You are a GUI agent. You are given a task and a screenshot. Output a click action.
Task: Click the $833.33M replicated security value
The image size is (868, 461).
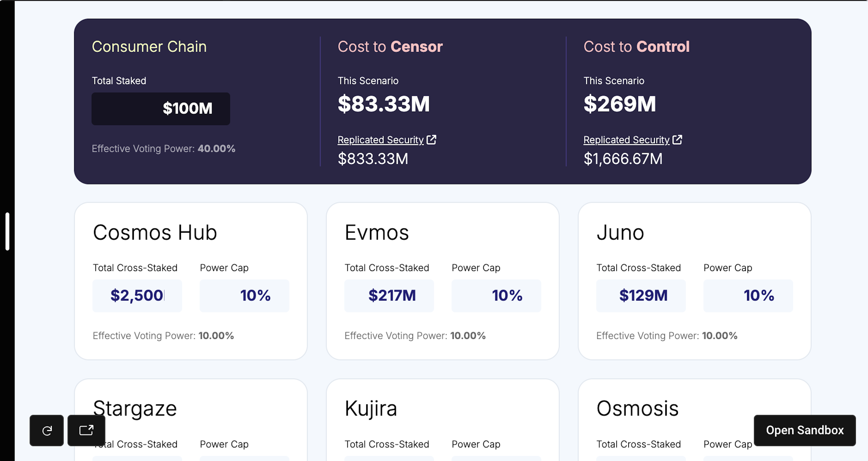(373, 159)
